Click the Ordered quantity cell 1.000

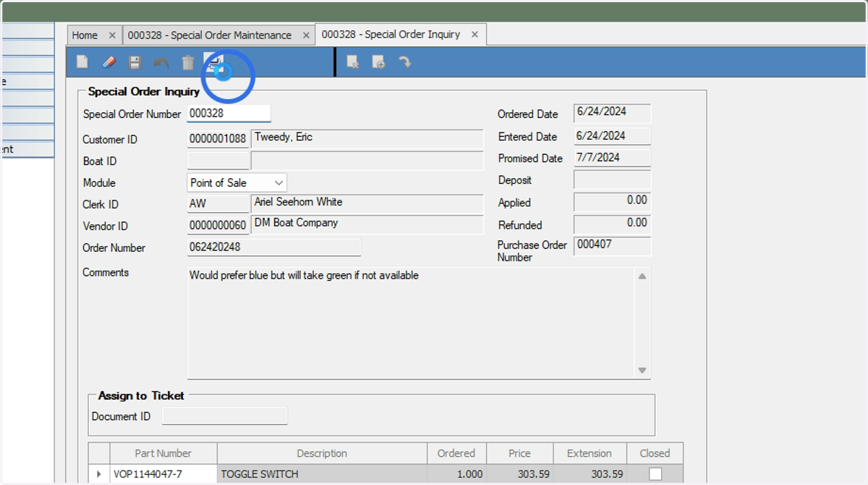pyautogui.click(x=456, y=474)
